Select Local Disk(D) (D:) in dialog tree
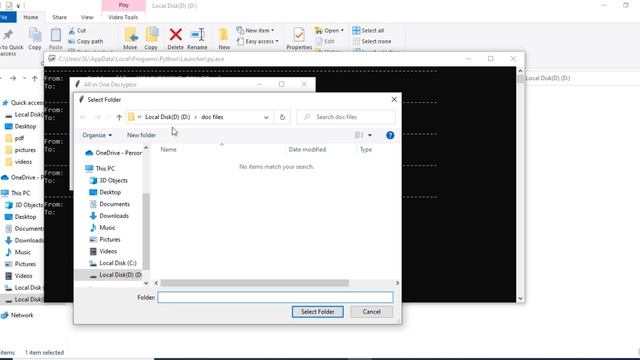640x360 pixels. 109,275
